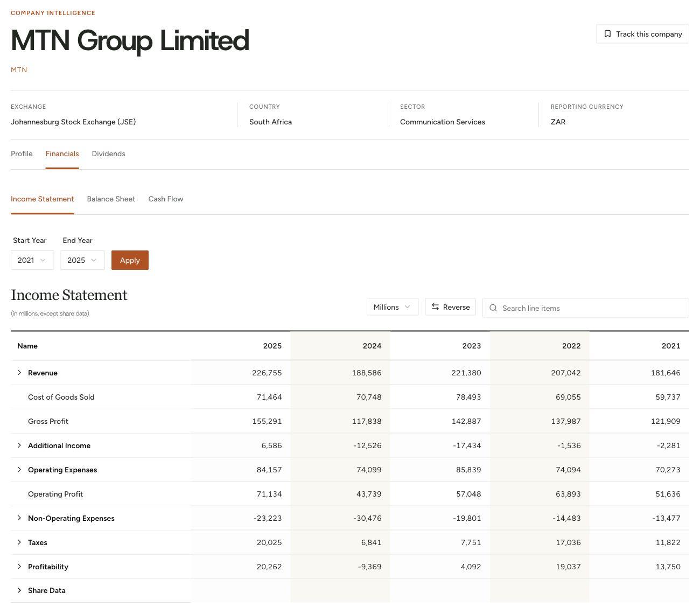The width and height of the screenshot is (700, 614).
Task: Click the magnifier icon in the search field
Action: pos(493,308)
